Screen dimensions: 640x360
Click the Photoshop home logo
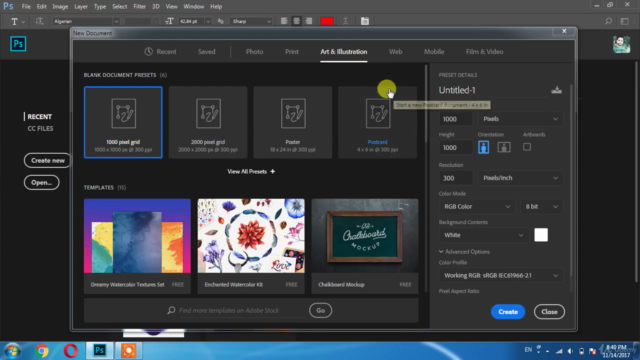click(18, 44)
